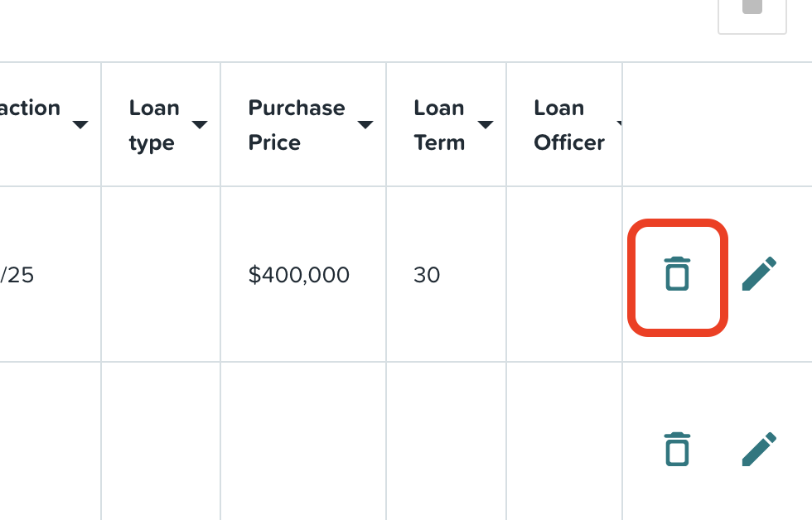The image size is (812, 520).
Task: Open the Purchase Price column dropdown arrow
Action: 365,125
